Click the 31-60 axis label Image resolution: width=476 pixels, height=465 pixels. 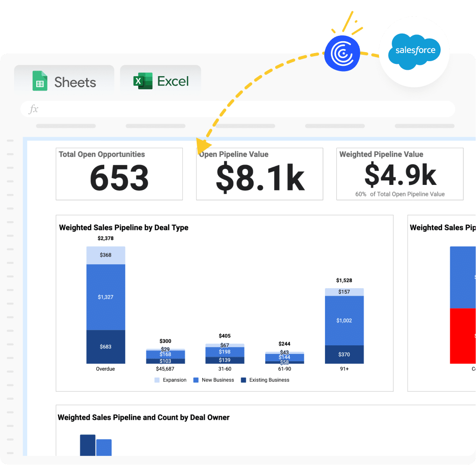click(x=225, y=369)
